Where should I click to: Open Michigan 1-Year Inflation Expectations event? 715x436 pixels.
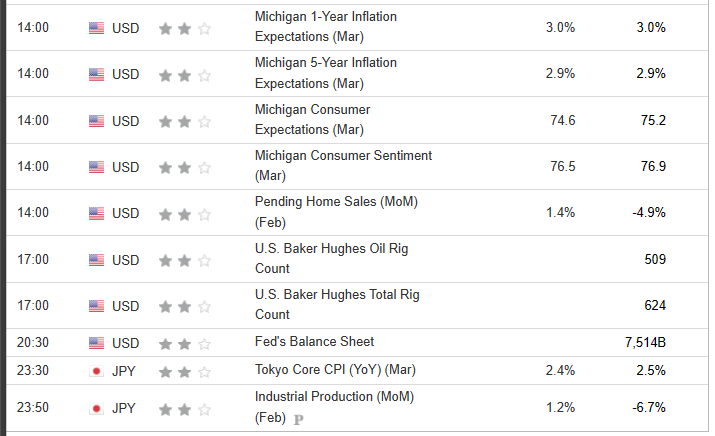pyautogui.click(x=326, y=27)
